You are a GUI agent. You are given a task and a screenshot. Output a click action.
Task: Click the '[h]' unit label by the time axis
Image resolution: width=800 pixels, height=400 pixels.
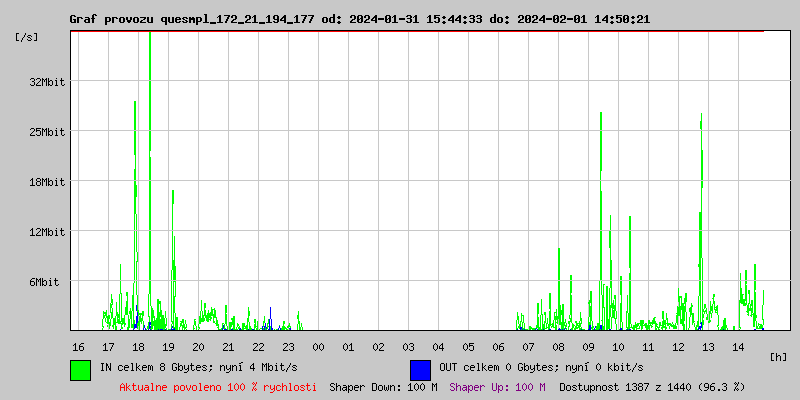coord(779,356)
